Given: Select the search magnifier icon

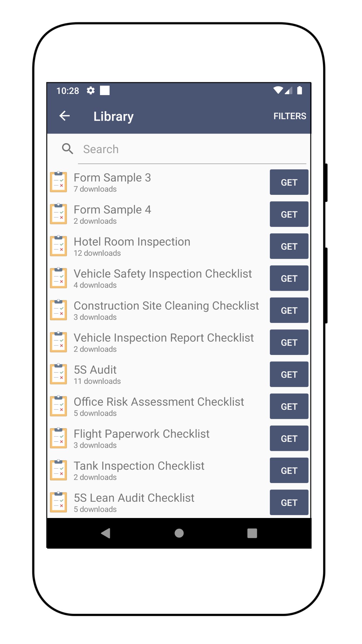Looking at the screenshot, I should click(67, 149).
